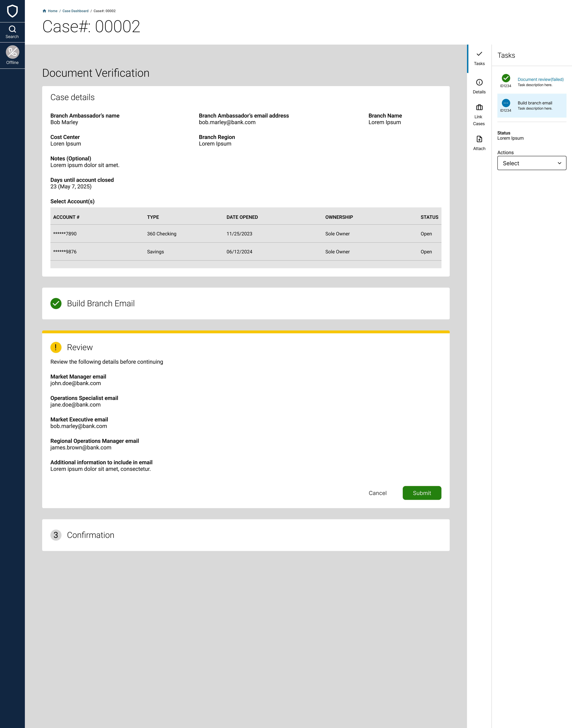Go to the Case Dashboard breadcrumb
This screenshot has height=728, width=572.
(75, 11)
